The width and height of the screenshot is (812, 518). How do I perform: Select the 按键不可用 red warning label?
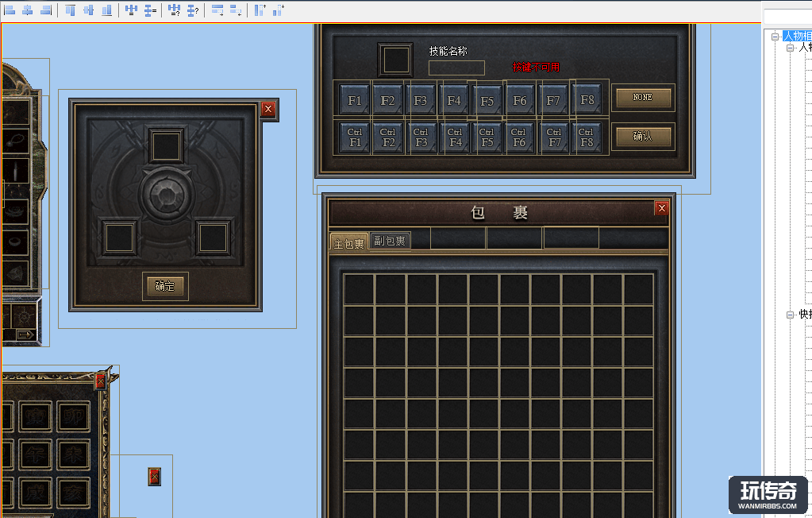(536, 67)
